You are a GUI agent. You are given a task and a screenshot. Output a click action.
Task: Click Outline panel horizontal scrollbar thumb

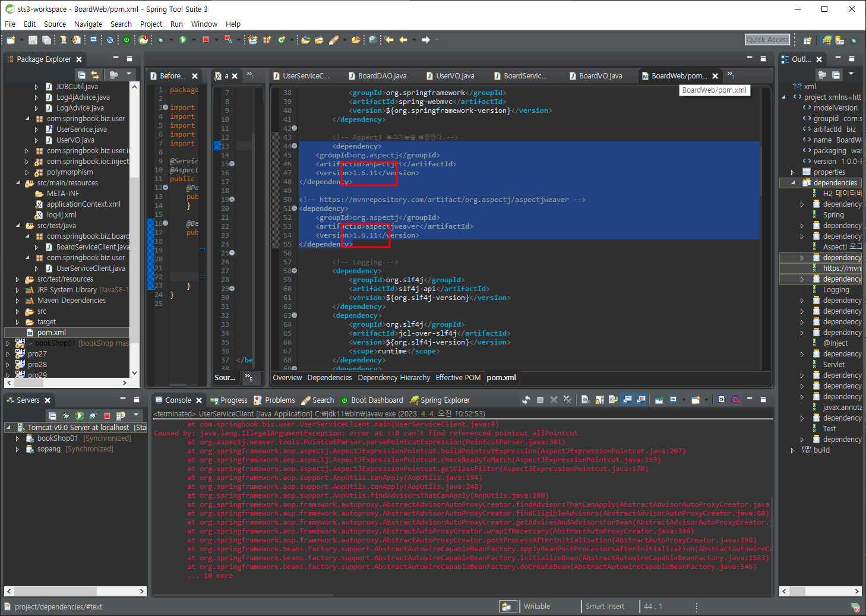coord(797,592)
